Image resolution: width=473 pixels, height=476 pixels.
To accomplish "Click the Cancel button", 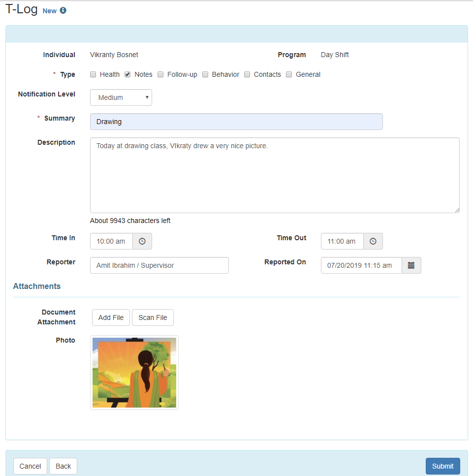I will pos(30,466).
